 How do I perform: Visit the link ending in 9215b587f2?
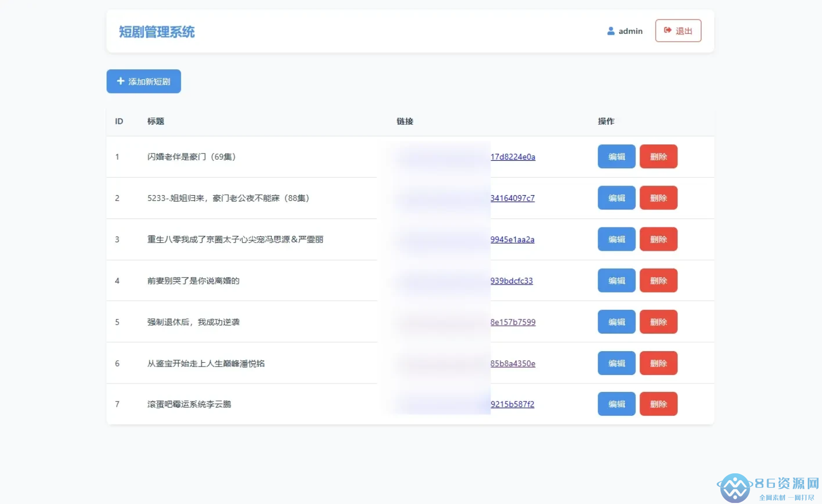click(x=512, y=405)
